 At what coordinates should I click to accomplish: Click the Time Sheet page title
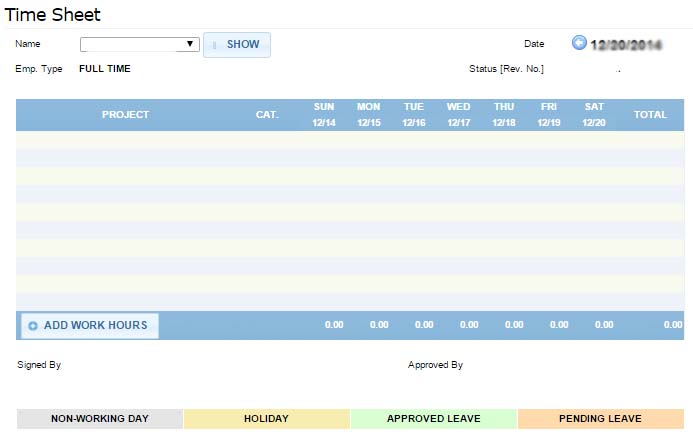(x=53, y=15)
